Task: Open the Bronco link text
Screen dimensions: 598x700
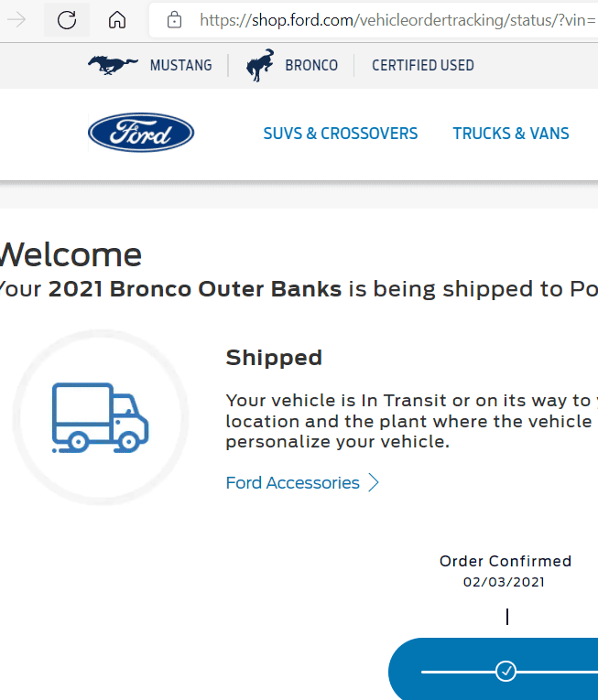Action: coord(311,66)
